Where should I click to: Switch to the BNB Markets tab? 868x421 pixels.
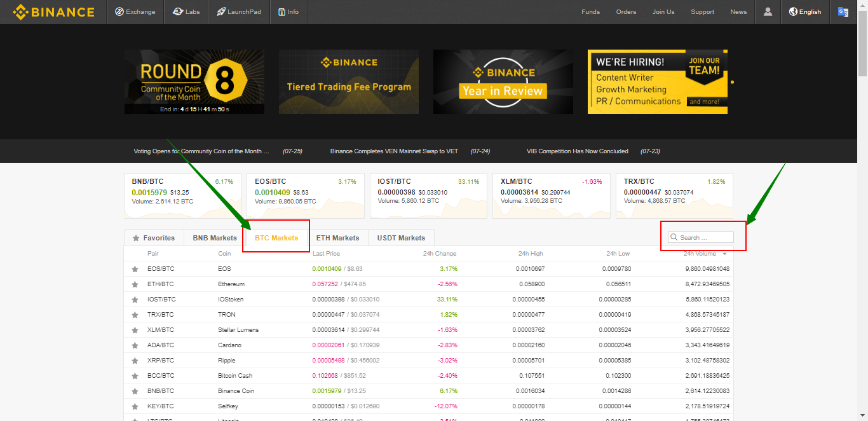pyautogui.click(x=215, y=238)
